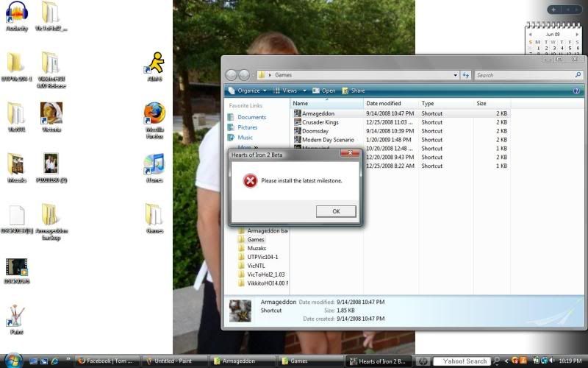Screen dimensions: 588x368
Task: Close the Hearts of Iron 2 Beta dialog
Action: pos(350,153)
